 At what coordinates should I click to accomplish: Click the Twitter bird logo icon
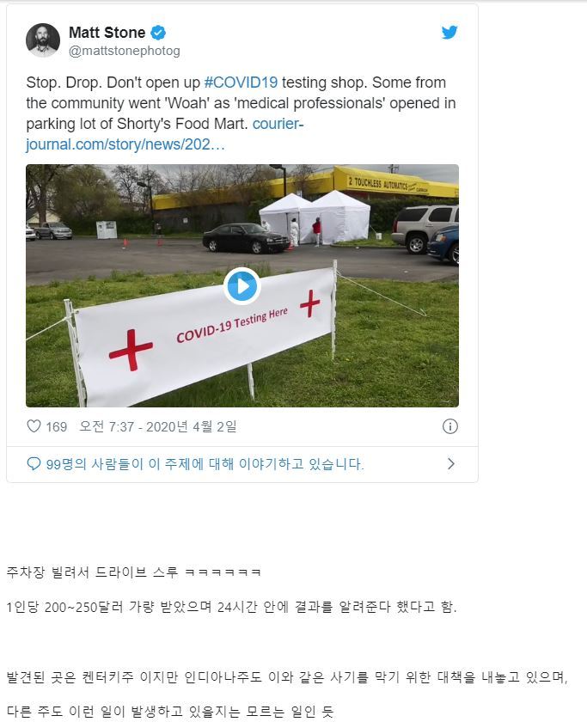pos(449,33)
